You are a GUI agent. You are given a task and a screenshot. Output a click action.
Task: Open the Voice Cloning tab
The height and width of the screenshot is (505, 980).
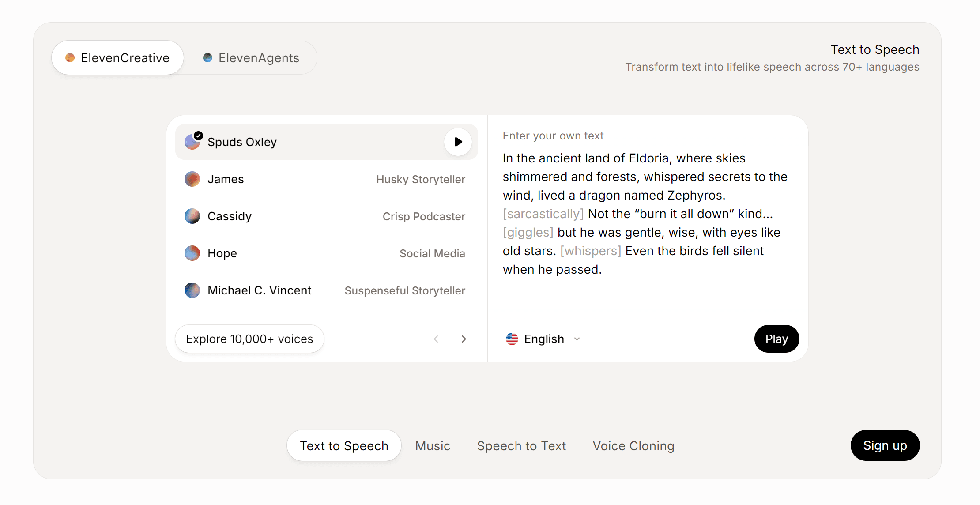633,446
